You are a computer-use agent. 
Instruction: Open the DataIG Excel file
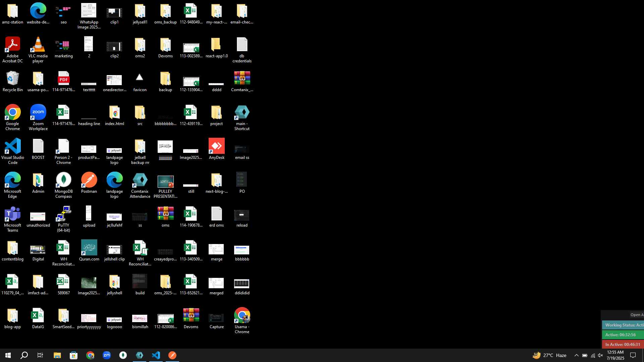(x=38, y=318)
